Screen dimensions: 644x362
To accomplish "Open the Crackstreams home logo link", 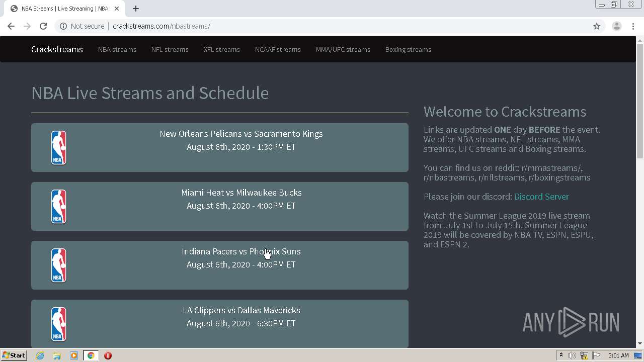I will click(x=57, y=49).
